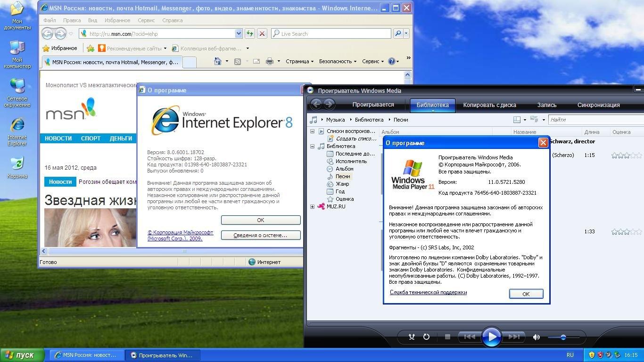Open the Избранное favorites star button
The width and height of the screenshot is (644, 362).
click(59, 48)
